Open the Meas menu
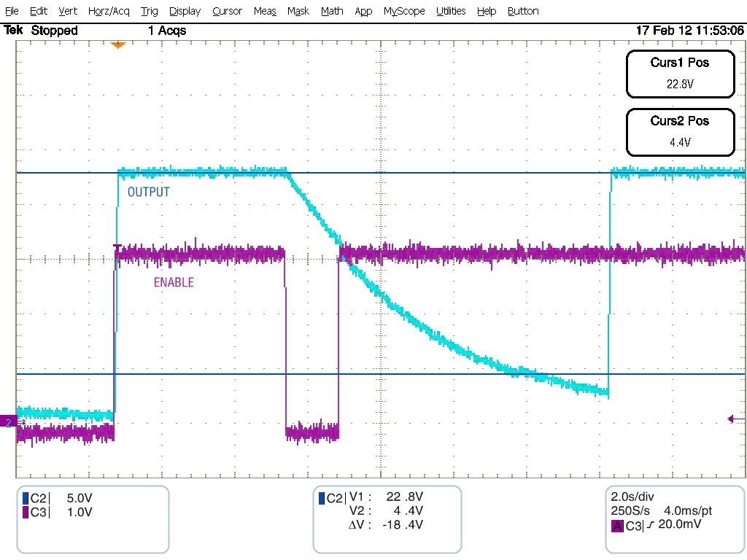The height and width of the screenshot is (560, 747). click(x=265, y=11)
